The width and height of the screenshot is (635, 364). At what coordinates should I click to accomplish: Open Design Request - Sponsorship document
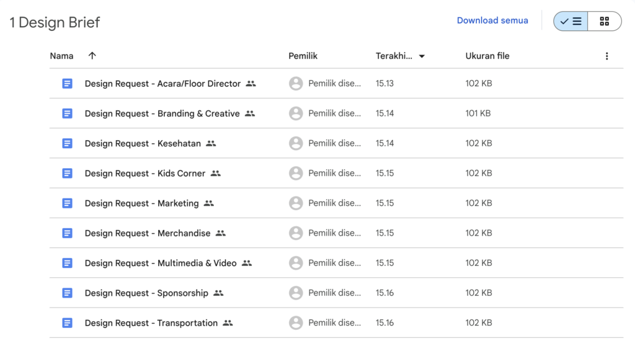[x=146, y=293]
